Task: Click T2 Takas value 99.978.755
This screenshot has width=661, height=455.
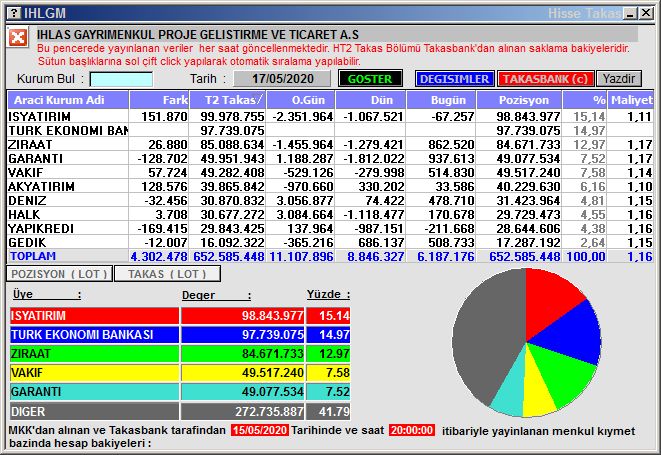Action: click(232, 116)
